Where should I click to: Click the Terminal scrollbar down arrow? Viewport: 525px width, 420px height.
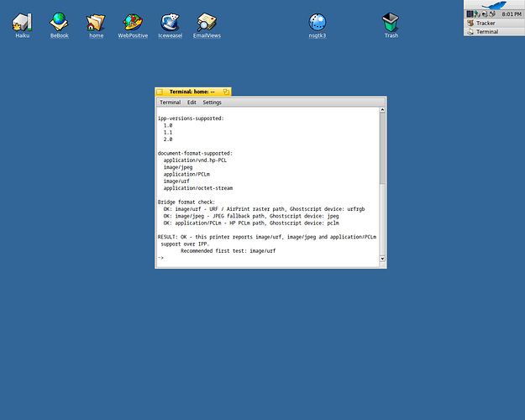click(x=382, y=259)
